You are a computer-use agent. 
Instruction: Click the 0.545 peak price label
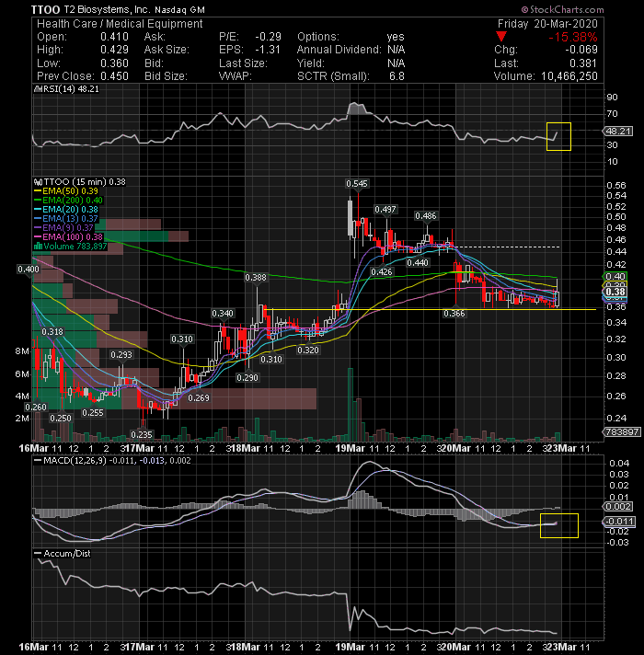point(357,184)
